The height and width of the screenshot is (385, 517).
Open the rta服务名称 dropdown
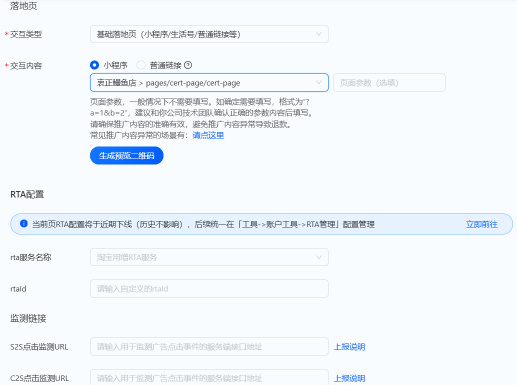pos(209,257)
